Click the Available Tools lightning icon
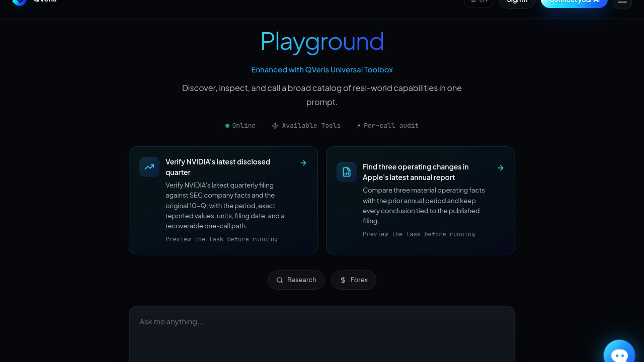 pos(275,126)
